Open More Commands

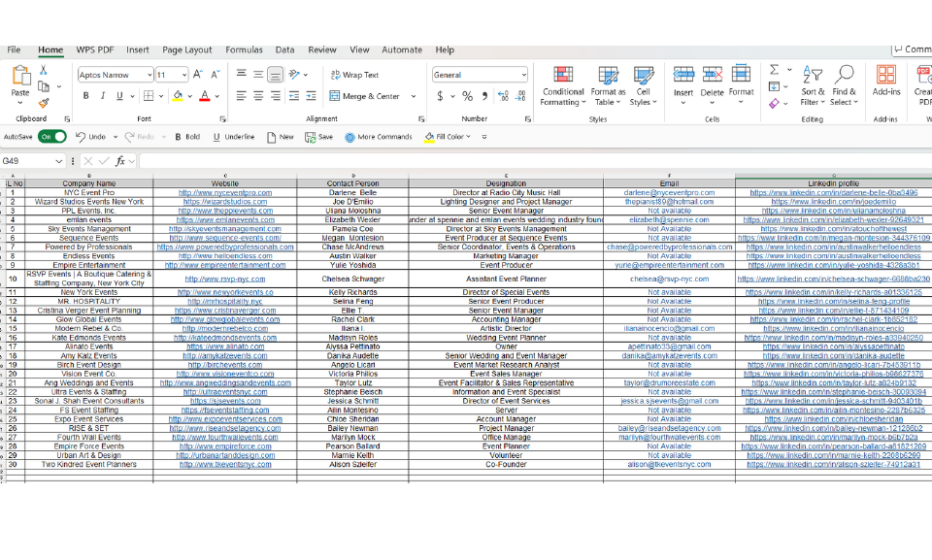click(x=379, y=137)
